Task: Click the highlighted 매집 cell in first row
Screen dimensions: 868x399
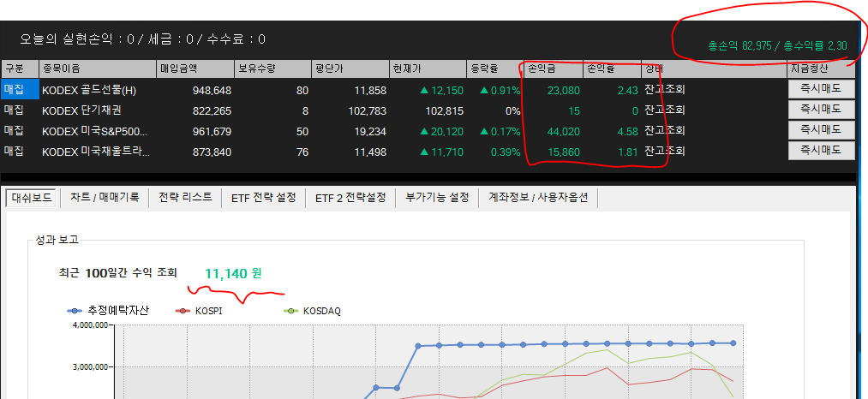Action: tap(20, 88)
